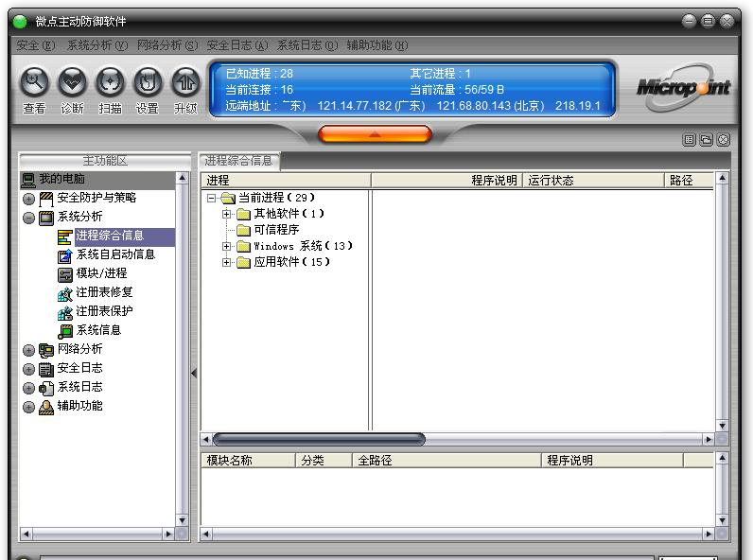Select 注册表修复 in the sidebar
This screenshot has height=560, width=753.
coord(104,292)
